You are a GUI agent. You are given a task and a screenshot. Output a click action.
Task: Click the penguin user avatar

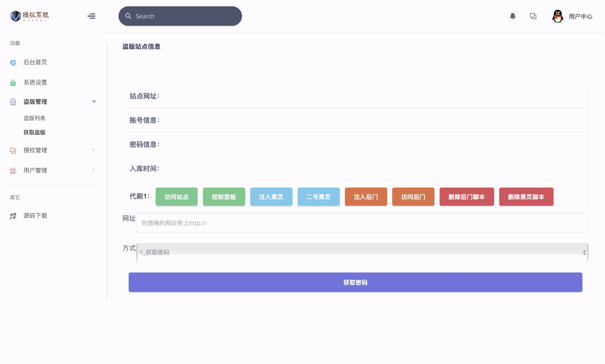pos(558,16)
